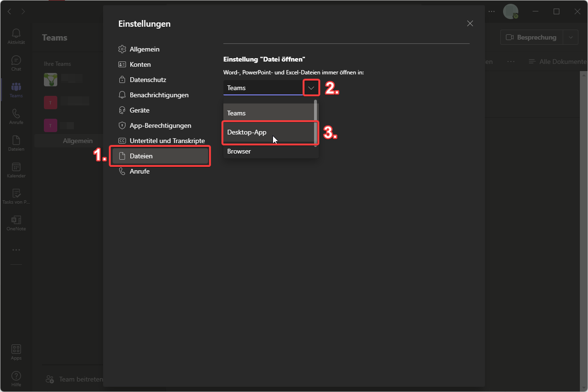The height and width of the screenshot is (392, 588).
Task: Select the Teams icon in sidebar
Action: [x=16, y=90]
